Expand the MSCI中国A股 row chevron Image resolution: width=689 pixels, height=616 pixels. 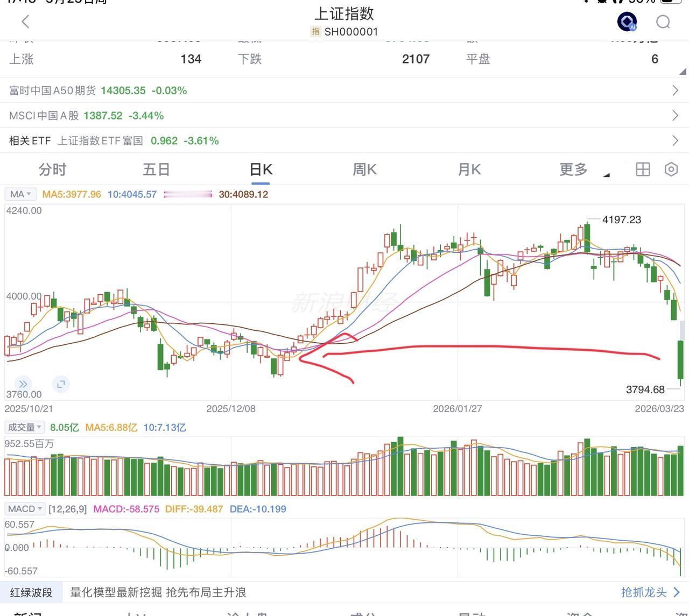pos(676,116)
